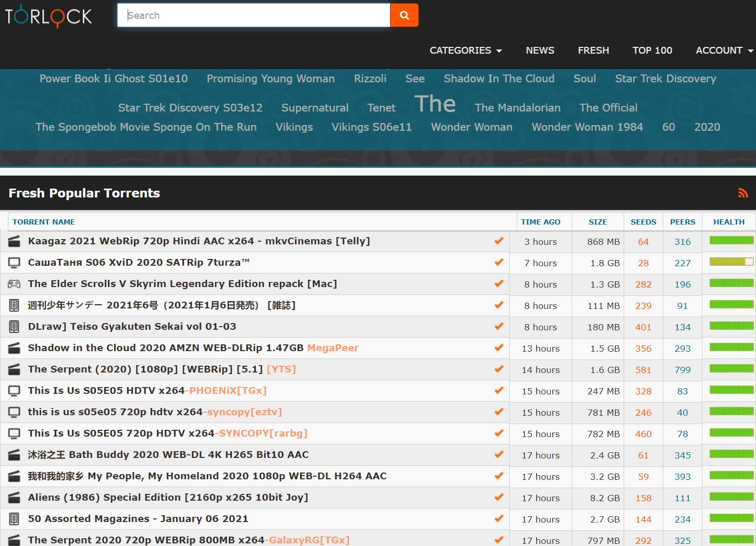Open the large 'The' tag link
The image size is (756, 546).
(x=435, y=104)
